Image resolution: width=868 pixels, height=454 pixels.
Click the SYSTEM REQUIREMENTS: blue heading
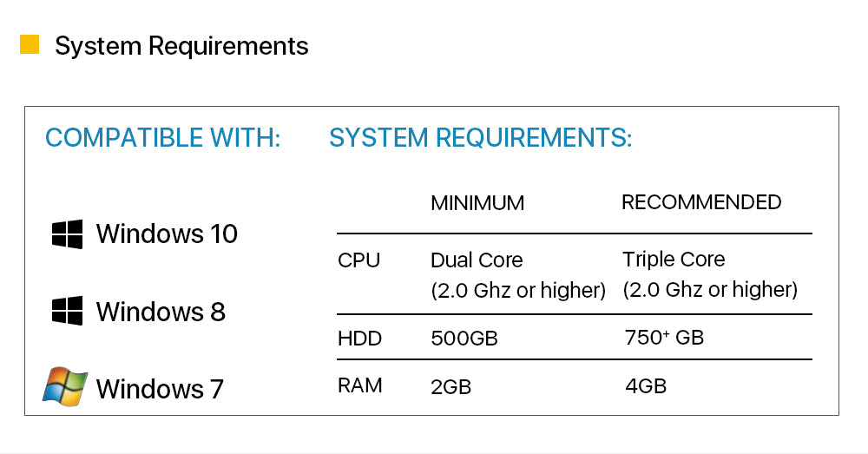(x=481, y=137)
